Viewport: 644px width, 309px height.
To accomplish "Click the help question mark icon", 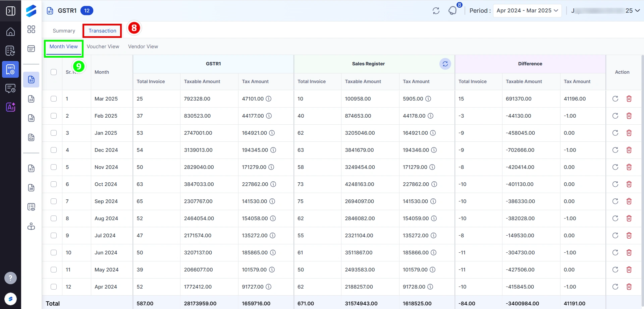I will coord(10,278).
